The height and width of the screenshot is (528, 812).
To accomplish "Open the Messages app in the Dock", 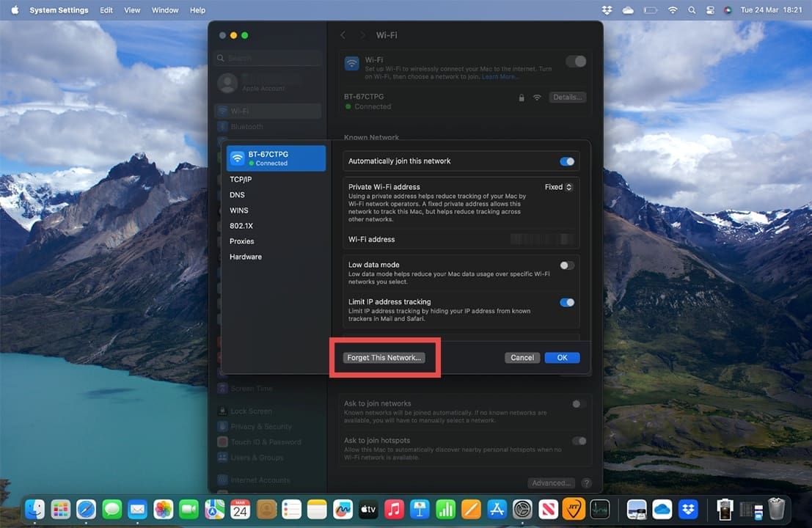I will coord(111,510).
